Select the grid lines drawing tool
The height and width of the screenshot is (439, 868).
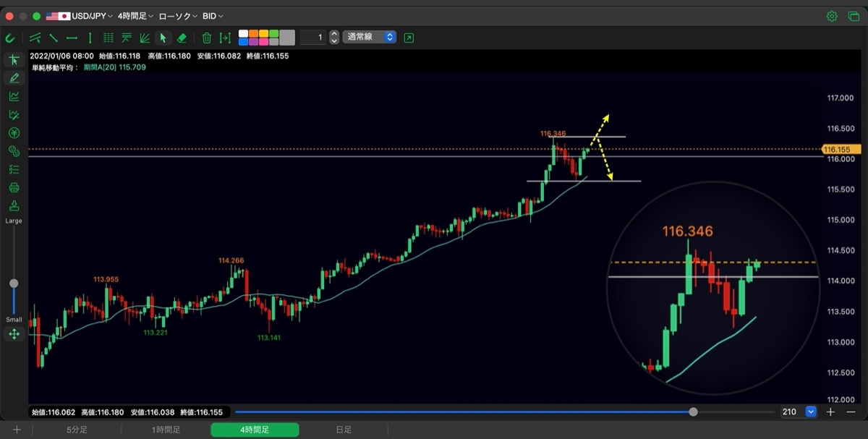click(109, 38)
